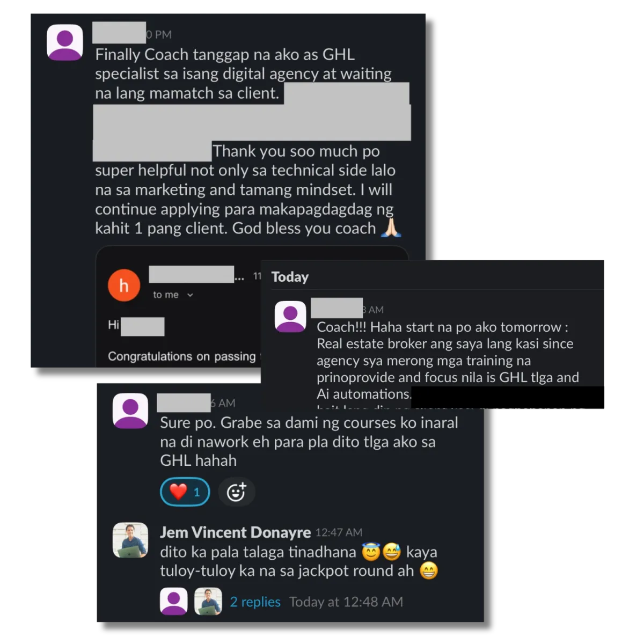Click the small photo avatar in the replies row

[208, 601]
